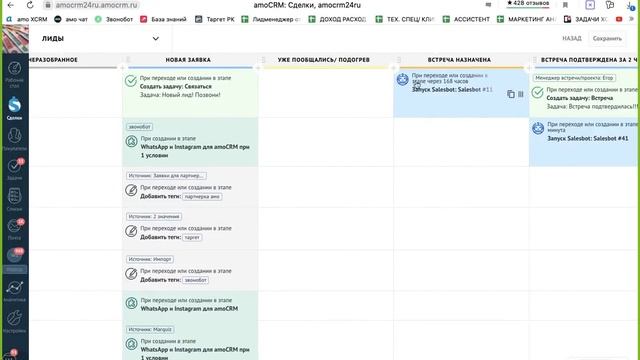Open the ТЕХ. СПЕЦ/ КЛИ bookmark

point(405,19)
